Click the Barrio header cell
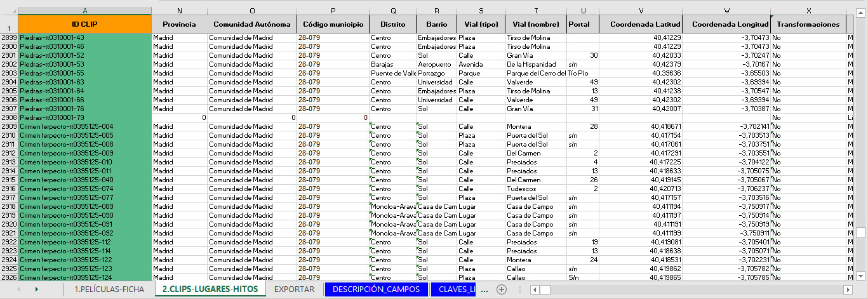This screenshot has width=868, height=299. pyautogui.click(x=437, y=24)
